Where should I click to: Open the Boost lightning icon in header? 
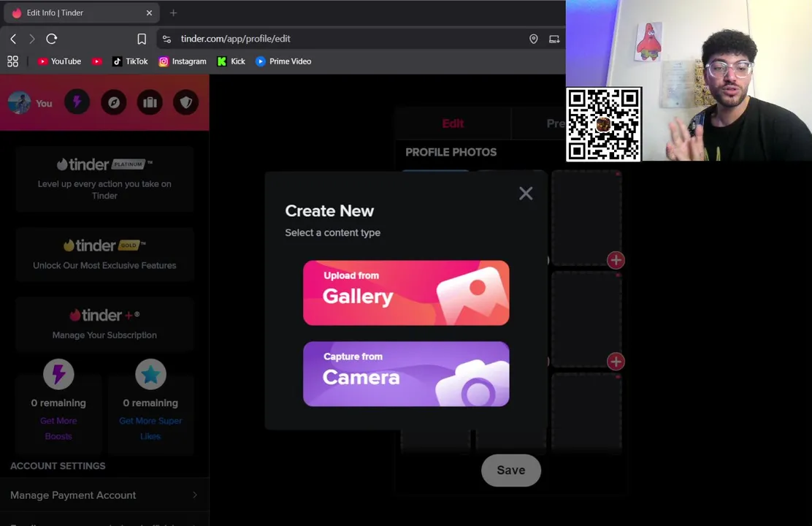tap(77, 102)
